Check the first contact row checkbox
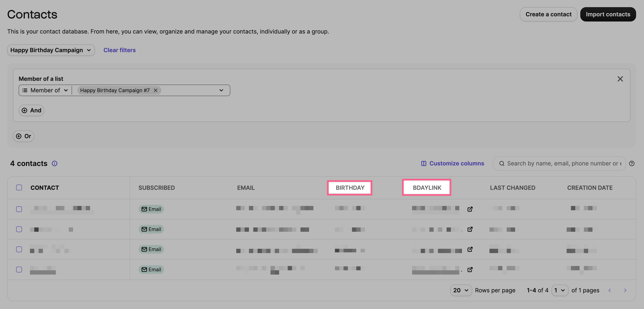 [19, 209]
